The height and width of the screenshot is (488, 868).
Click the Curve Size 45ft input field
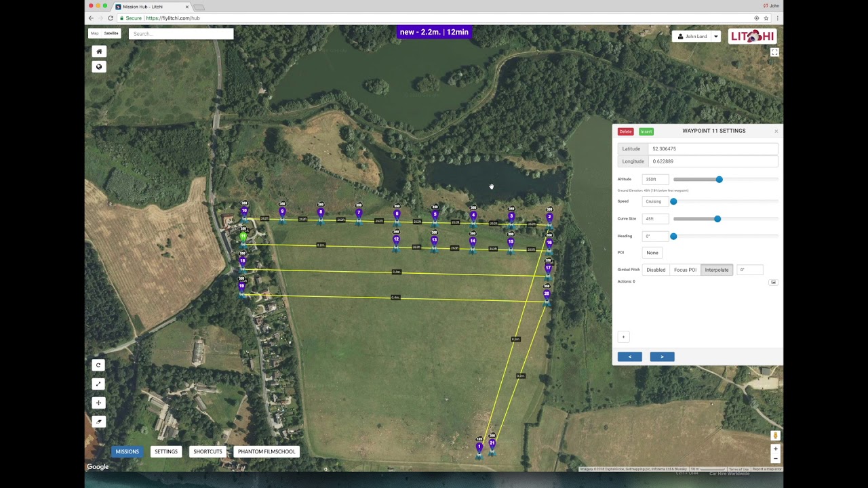(655, 219)
